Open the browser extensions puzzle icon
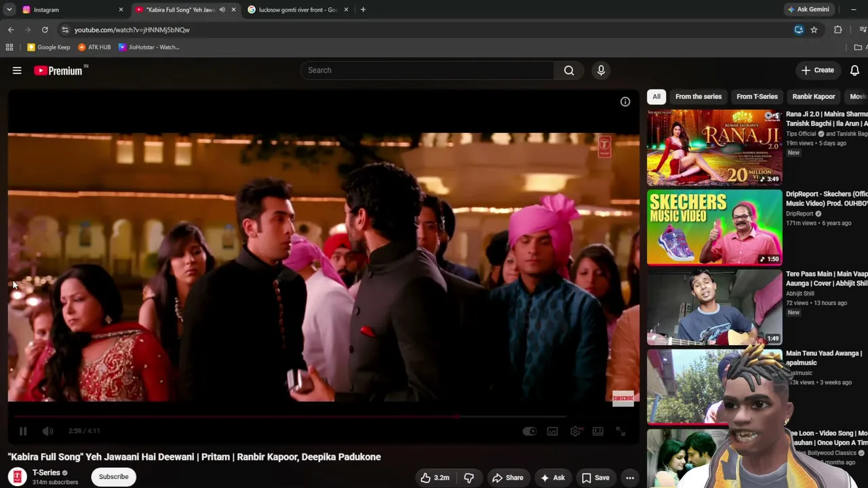The width and height of the screenshot is (868, 488). click(838, 30)
